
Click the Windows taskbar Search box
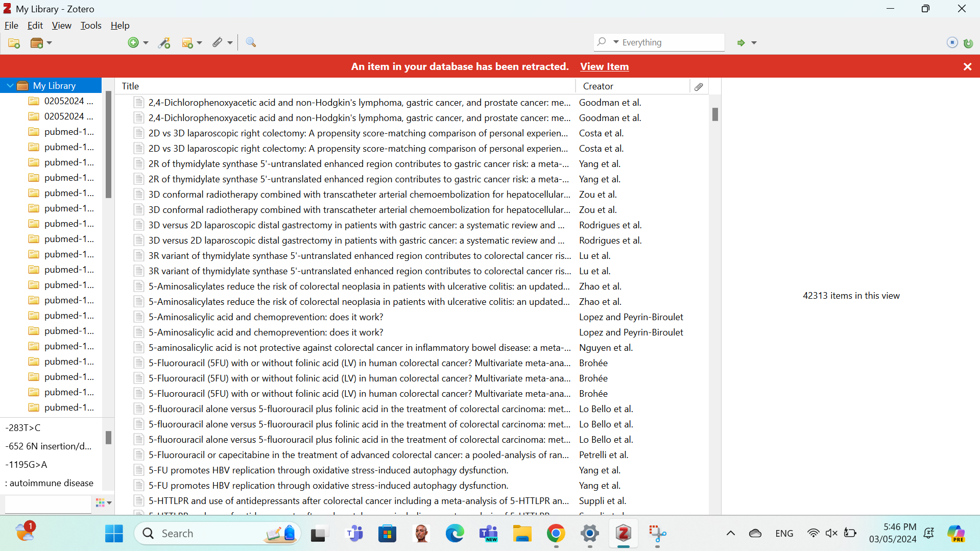coord(218,534)
